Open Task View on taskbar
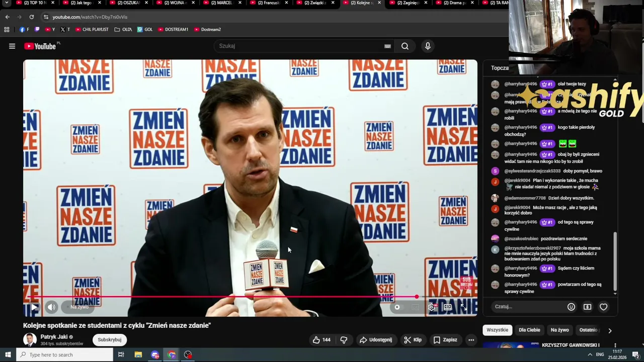 click(x=121, y=355)
